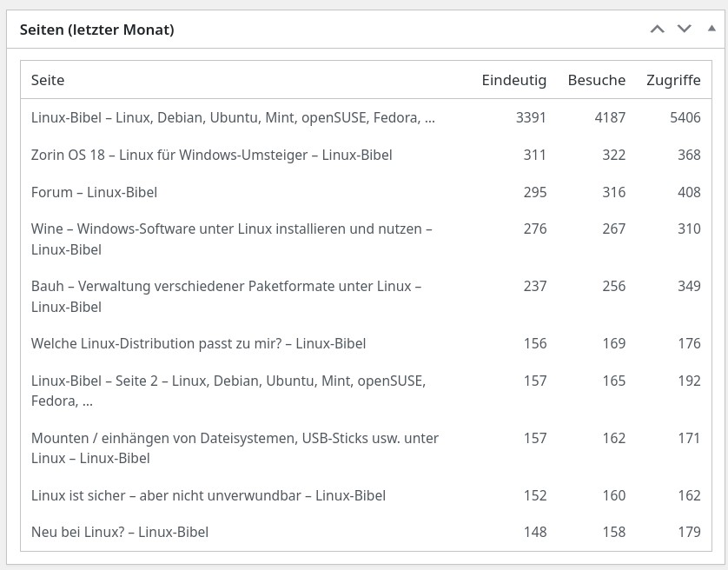
Task: Click the 'Zugriffe' column header
Action: [673, 80]
